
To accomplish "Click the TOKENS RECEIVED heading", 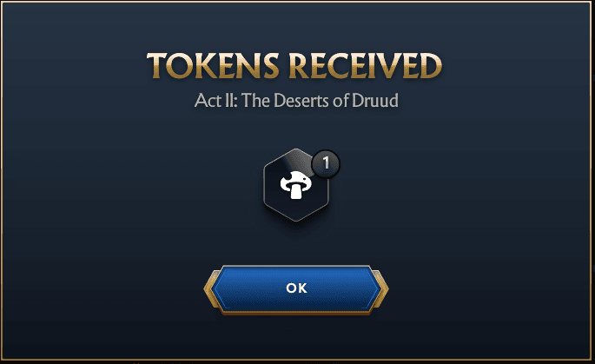I will (294, 66).
